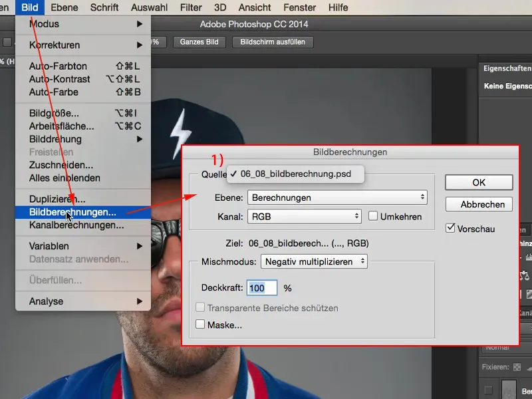The width and height of the screenshot is (532, 399).
Task: Select the layer thumbnail in the Layers panel
Action: (509, 390)
